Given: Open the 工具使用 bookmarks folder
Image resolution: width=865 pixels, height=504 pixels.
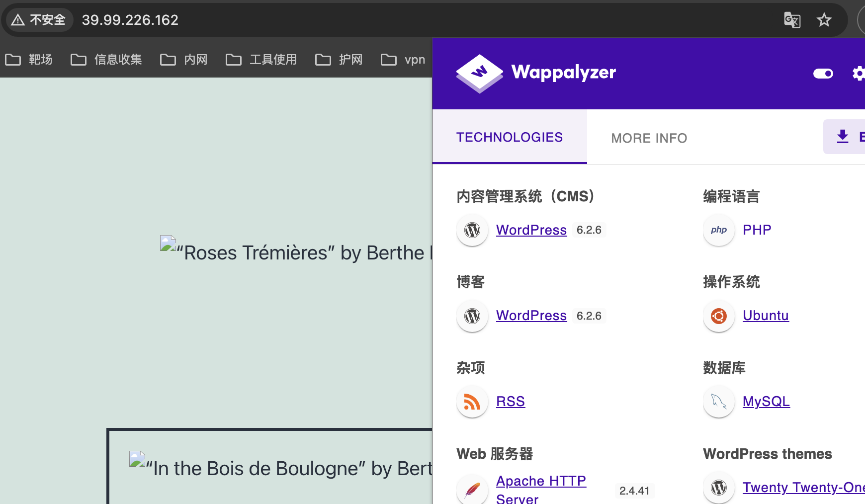Looking at the screenshot, I should (261, 60).
